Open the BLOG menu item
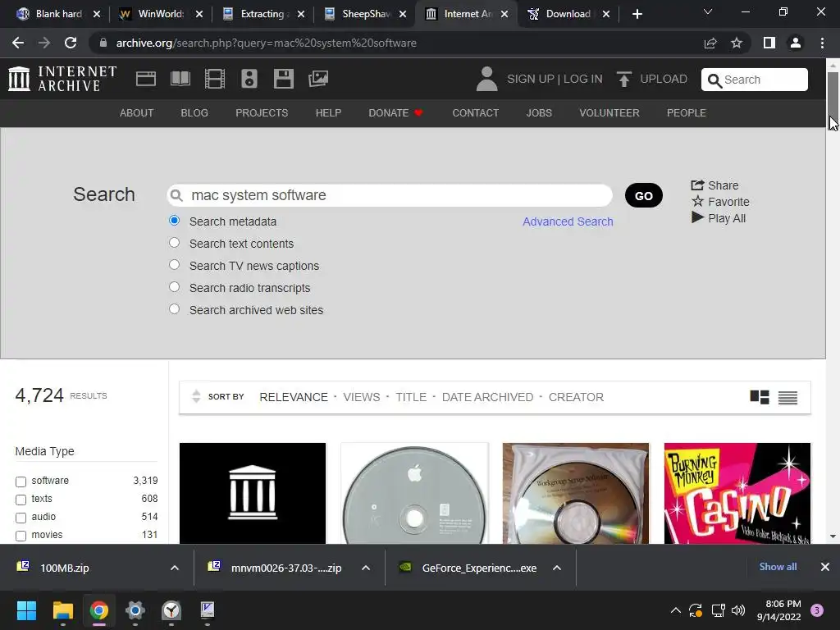 click(194, 113)
